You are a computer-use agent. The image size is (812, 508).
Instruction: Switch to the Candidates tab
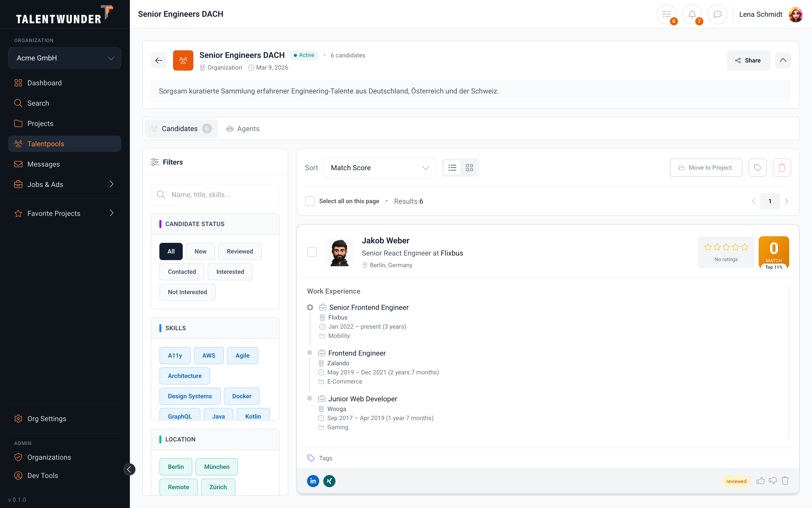(x=181, y=129)
